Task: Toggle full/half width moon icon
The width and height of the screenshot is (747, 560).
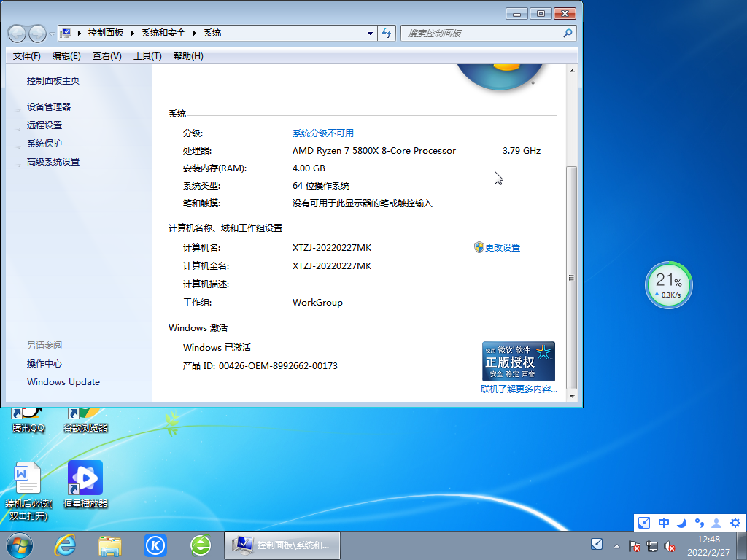Action: click(681, 522)
